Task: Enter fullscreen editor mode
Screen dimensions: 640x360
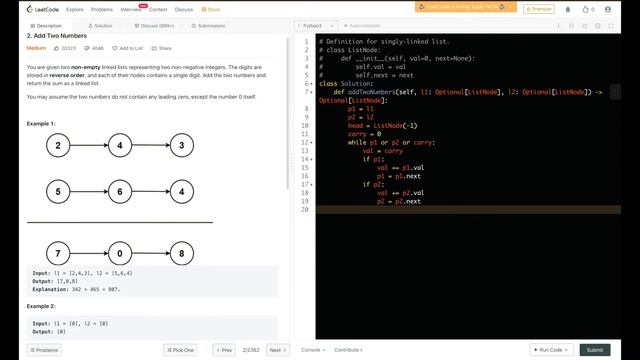Action: [x=611, y=26]
